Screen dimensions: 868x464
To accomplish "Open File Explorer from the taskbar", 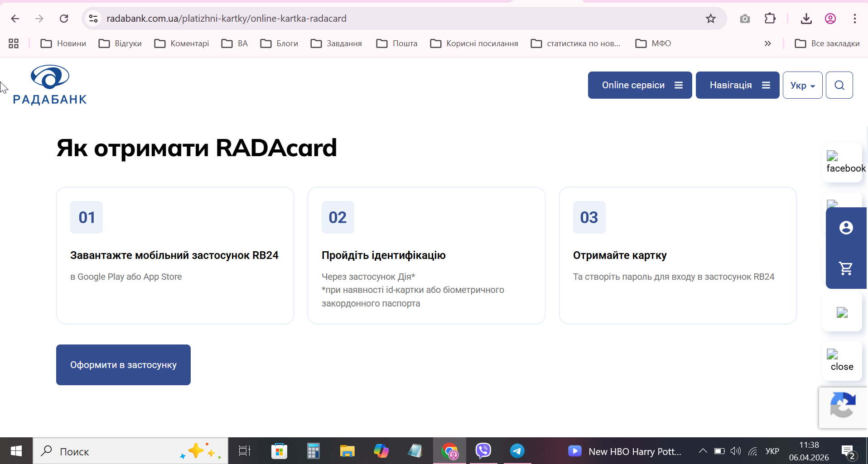I will (x=347, y=451).
